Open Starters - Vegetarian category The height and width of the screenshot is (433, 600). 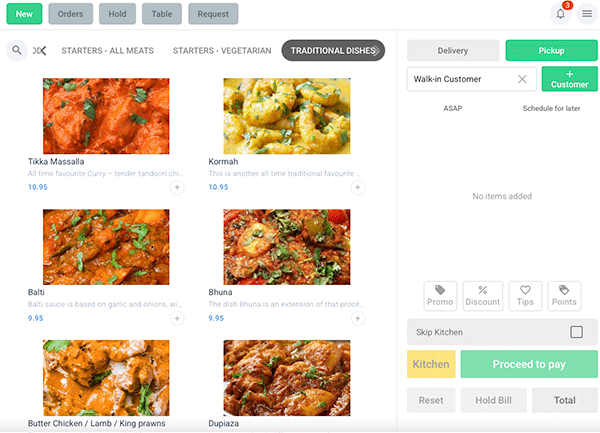click(x=222, y=50)
